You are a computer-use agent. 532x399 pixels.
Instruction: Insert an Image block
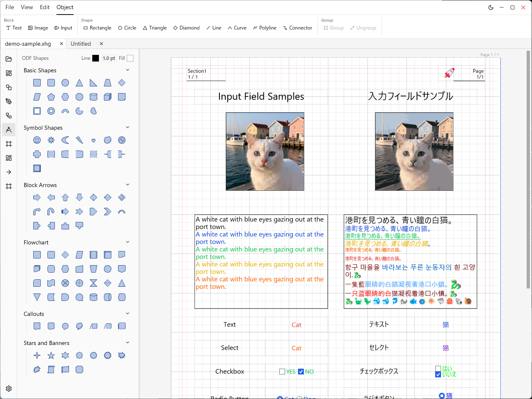coord(38,28)
